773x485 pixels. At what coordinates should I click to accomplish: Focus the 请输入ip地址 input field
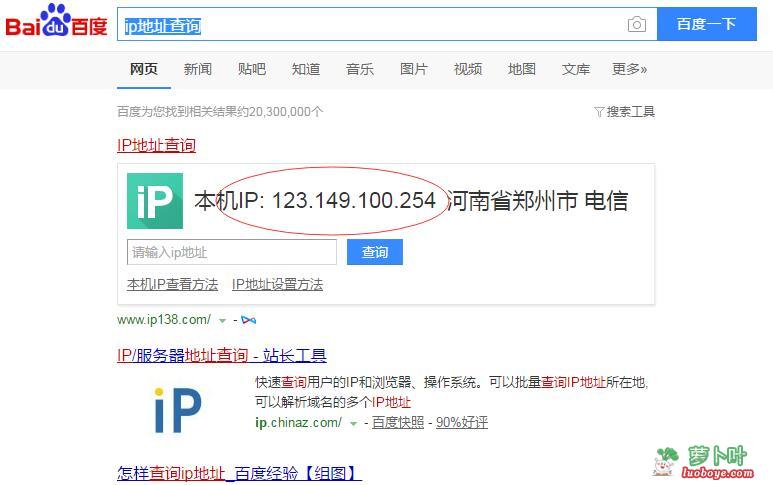pos(232,252)
